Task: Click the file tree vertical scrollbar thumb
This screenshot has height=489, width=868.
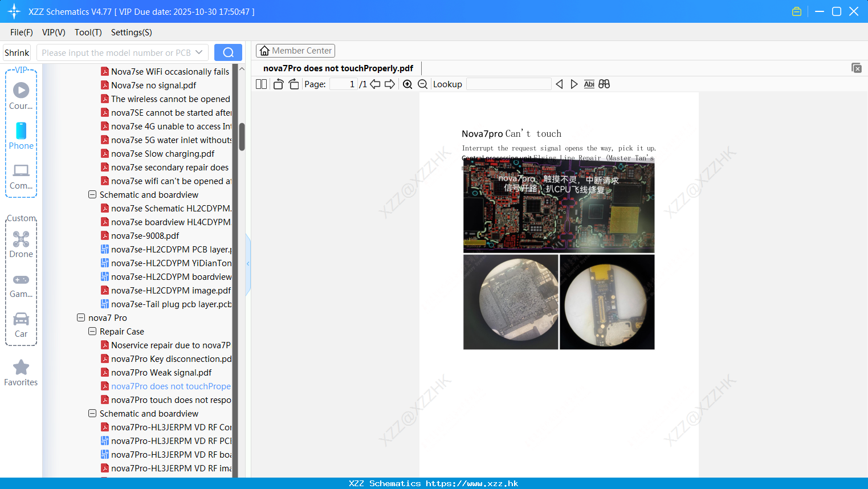Action: (242, 137)
